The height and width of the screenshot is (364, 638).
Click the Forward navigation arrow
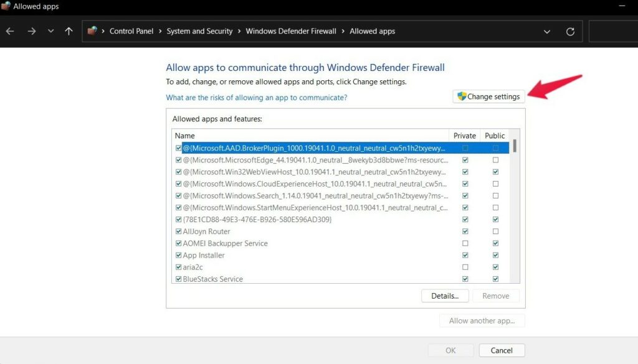[31, 31]
